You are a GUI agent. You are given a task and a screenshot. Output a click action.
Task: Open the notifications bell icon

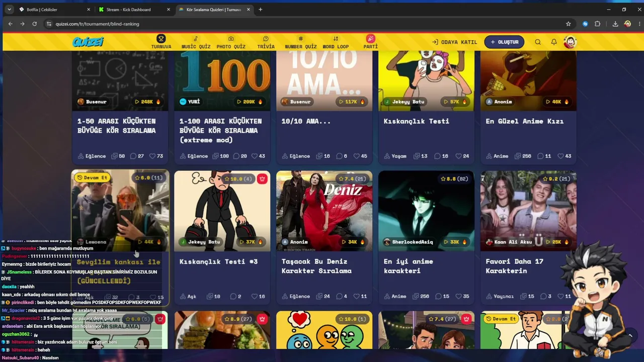click(554, 42)
